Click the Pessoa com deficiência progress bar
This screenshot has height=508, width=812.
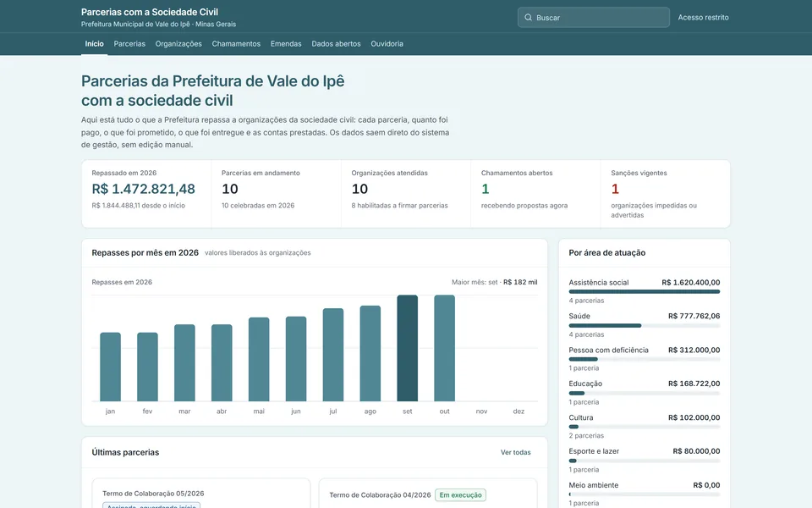[645, 359]
